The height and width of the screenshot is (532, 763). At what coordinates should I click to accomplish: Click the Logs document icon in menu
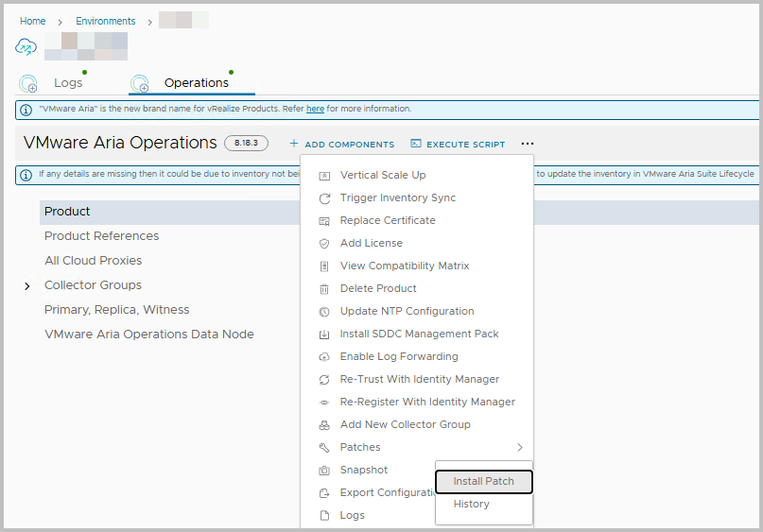[324, 516]
